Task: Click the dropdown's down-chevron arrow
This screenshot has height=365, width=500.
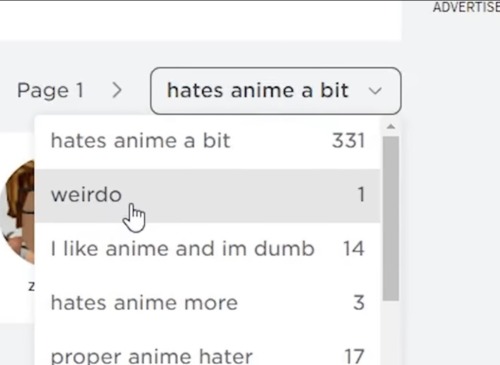Action: [x=375, y=91]
